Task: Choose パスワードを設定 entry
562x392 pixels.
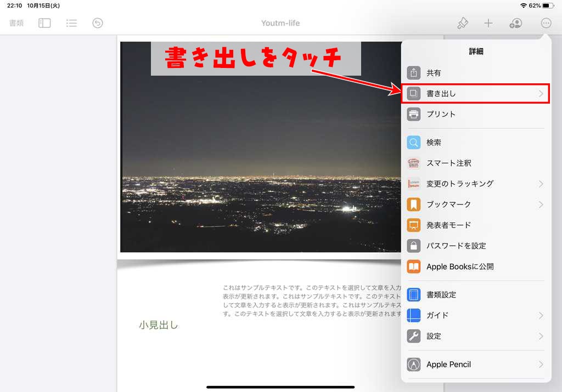Action: [x=476, y=246]
